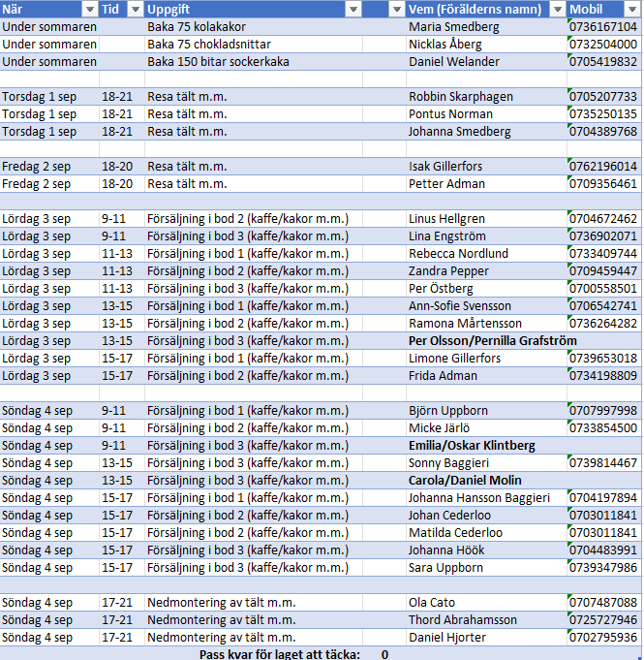Open the Mobil column filter dropdown
644x660 pixels.
coord(633,10)
